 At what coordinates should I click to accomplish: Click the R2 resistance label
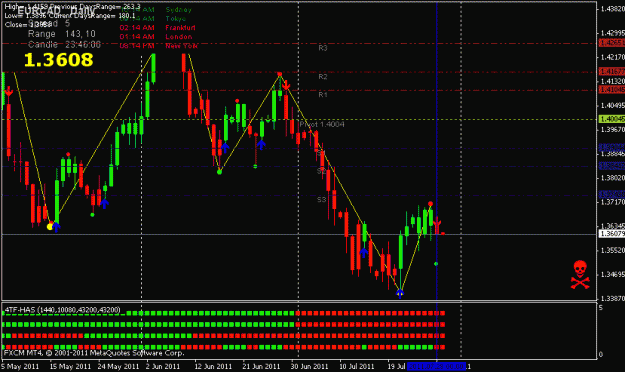(x=323, y=77)
